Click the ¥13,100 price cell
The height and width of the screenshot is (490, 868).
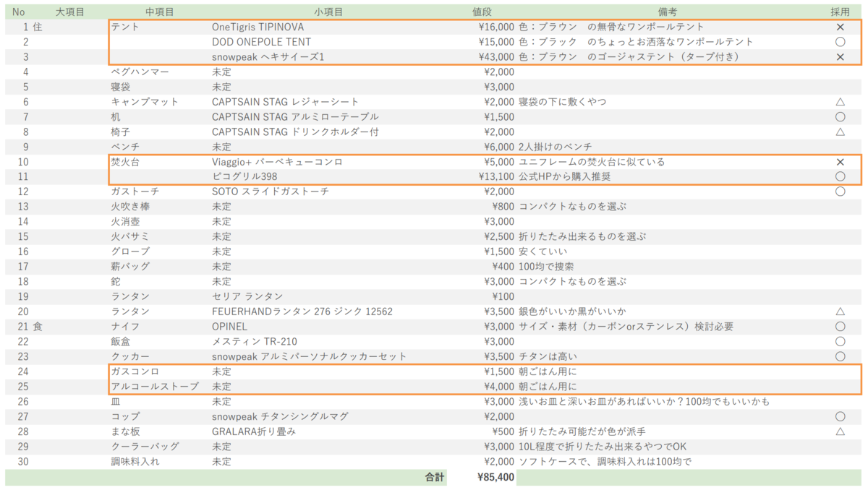496,176
